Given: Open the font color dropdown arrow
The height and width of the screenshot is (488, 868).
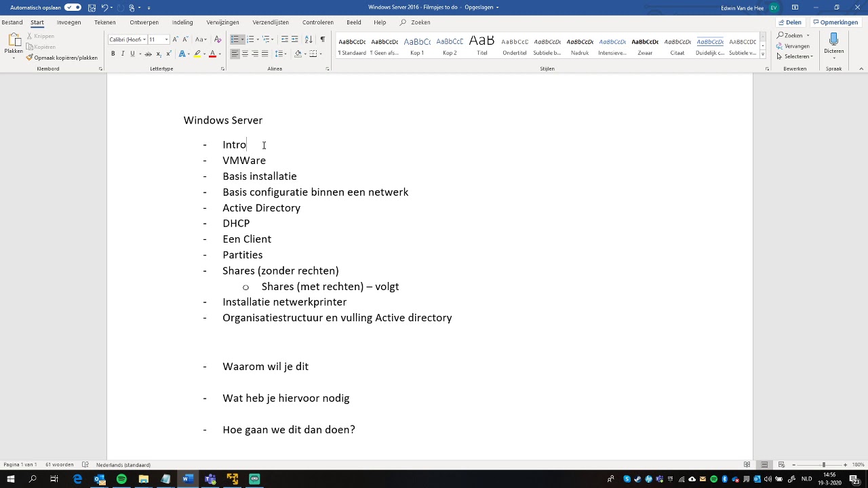Looking at the screenshot, I should pos(220,54).
